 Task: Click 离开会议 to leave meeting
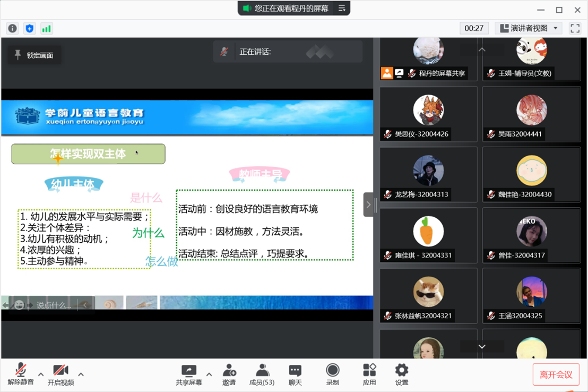coord(556,374)
